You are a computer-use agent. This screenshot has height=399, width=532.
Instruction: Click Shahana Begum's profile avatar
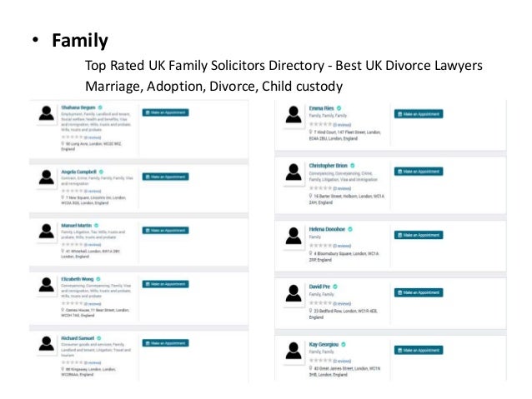47,113
